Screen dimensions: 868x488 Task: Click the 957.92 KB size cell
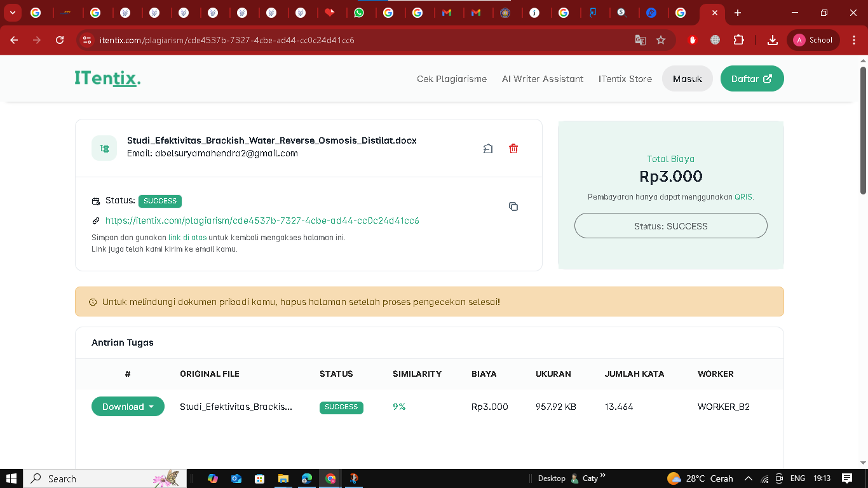[556, 407]
